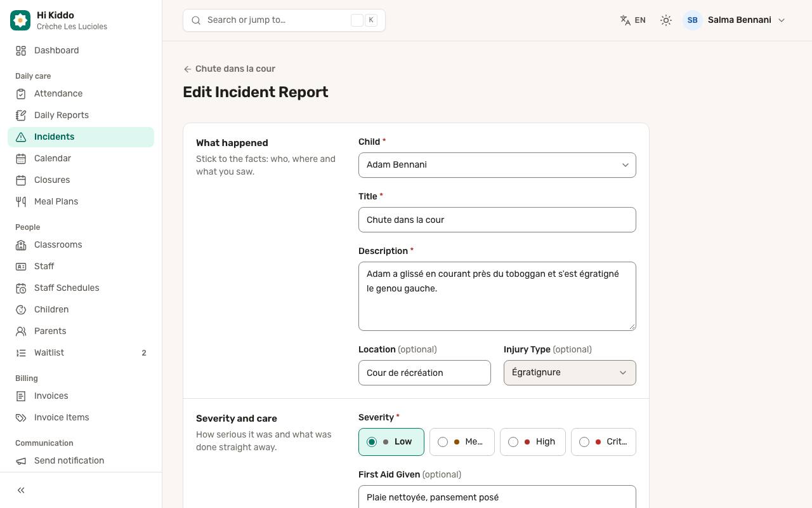Click the Location input field
The height and width of the screenshot is (508, 812).
tap(424, 373)
